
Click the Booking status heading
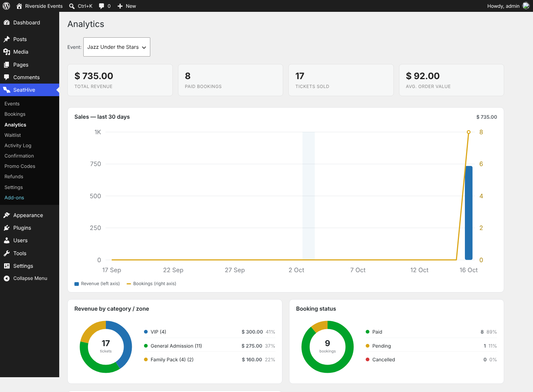[316, 309]
